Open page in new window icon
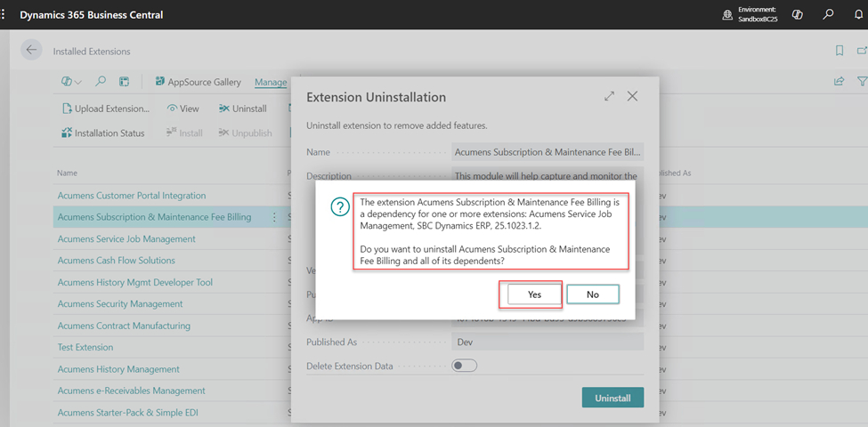The height and width of the screenshot is (427, 868). (x=862, y=51)
